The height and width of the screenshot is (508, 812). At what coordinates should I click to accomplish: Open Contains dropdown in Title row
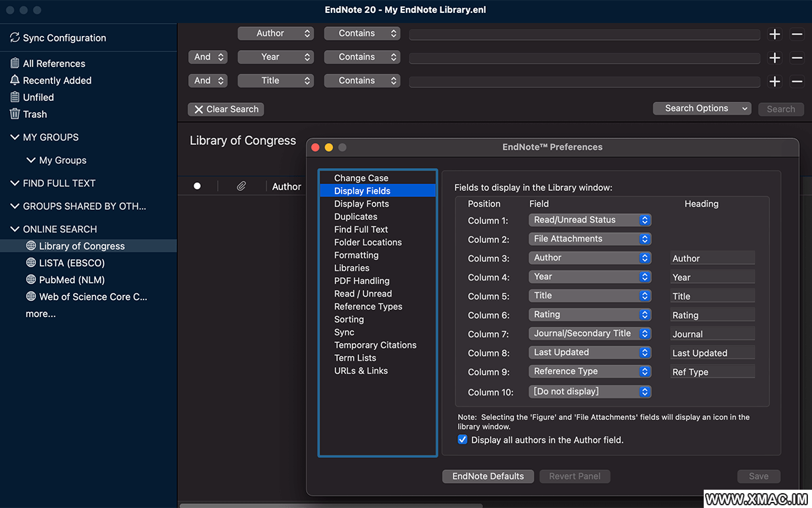pos(362,81)
